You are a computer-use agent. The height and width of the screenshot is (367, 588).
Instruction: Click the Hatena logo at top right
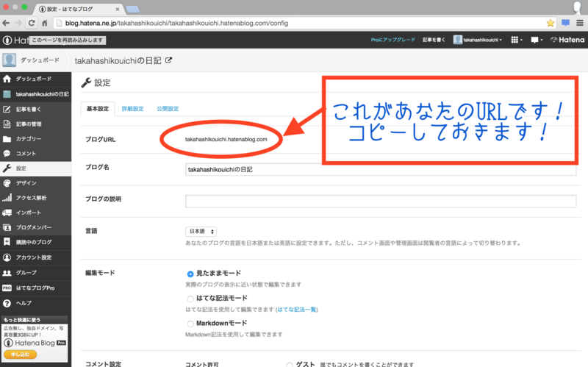click(567, 40)
